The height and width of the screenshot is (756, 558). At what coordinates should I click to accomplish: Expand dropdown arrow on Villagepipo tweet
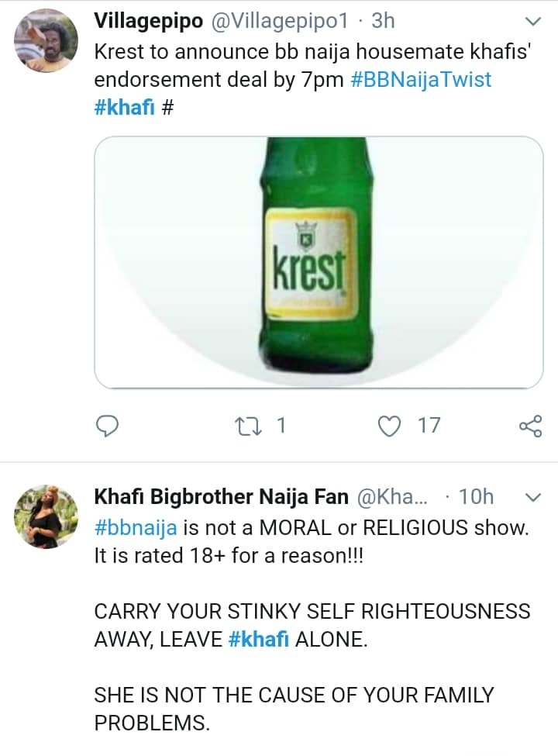point(533,21)
